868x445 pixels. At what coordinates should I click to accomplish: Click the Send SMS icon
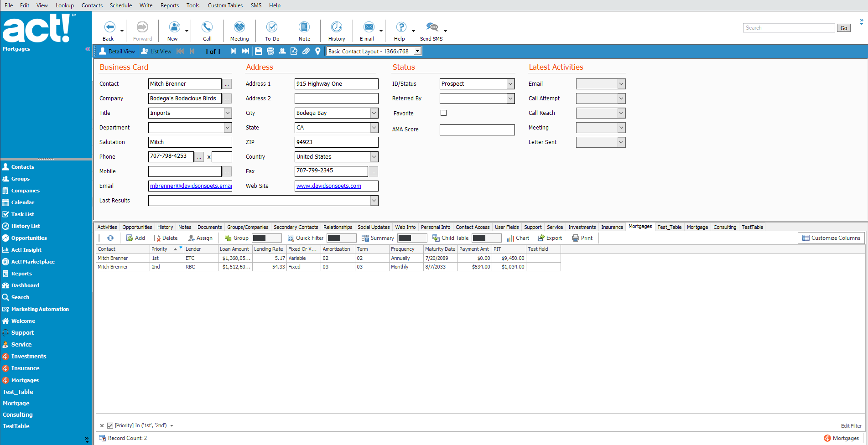point(432,27)
